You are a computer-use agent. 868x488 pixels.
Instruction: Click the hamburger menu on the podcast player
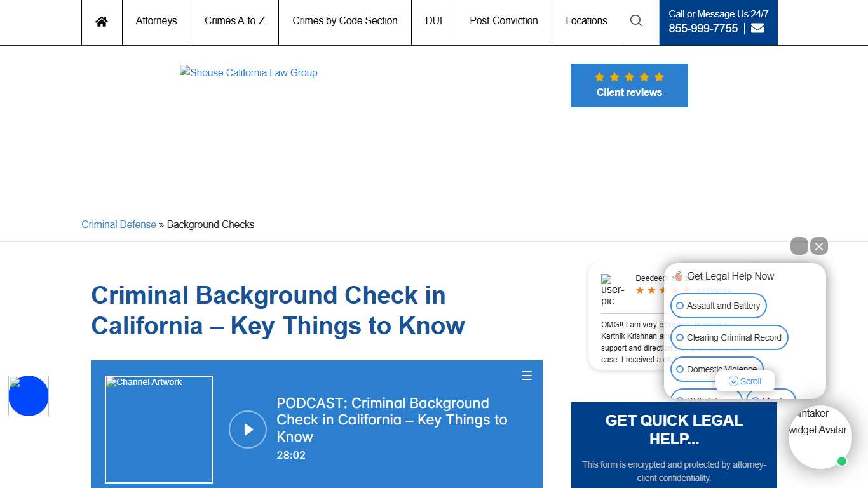point(527,376)
